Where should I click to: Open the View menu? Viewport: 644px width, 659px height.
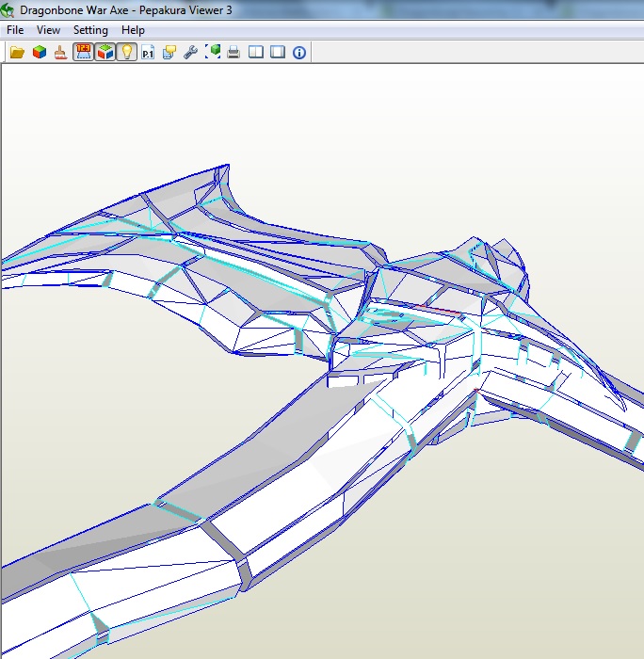click(48, 30)
